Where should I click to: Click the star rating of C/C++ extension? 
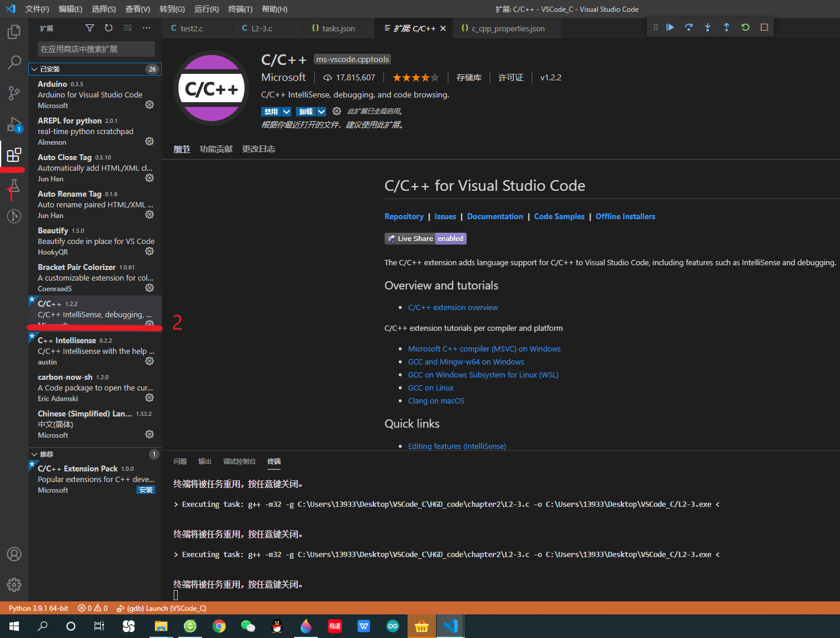pos(415,77)
